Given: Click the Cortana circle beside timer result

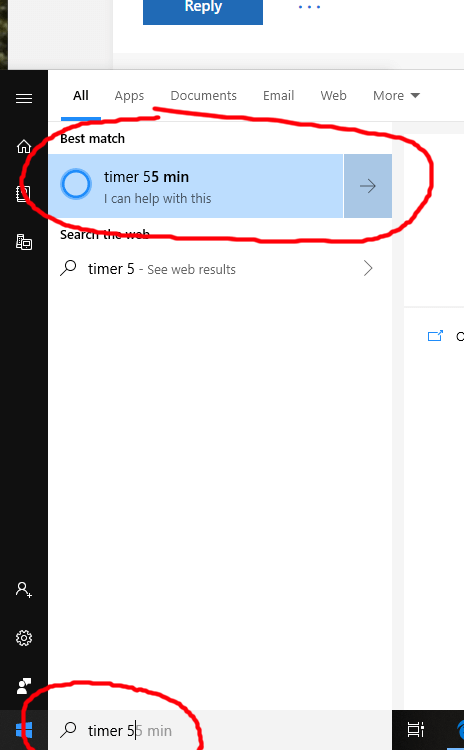Looking at the screenshot, I should tap(76, 184).
